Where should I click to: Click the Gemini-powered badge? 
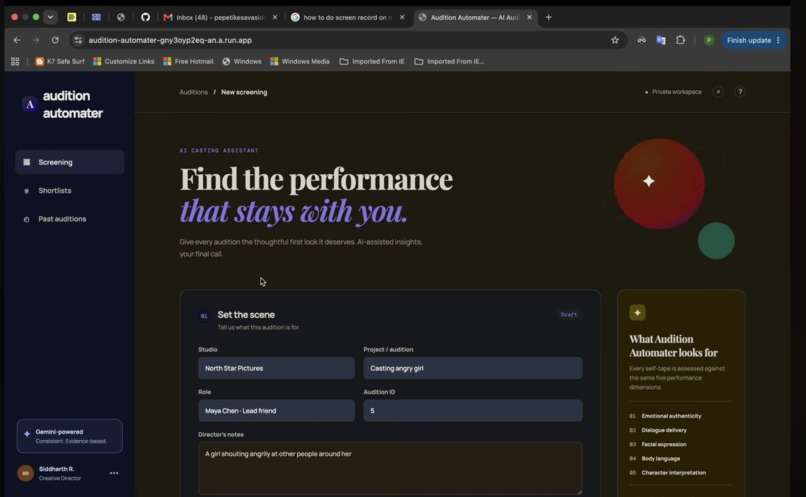point(69,436)
